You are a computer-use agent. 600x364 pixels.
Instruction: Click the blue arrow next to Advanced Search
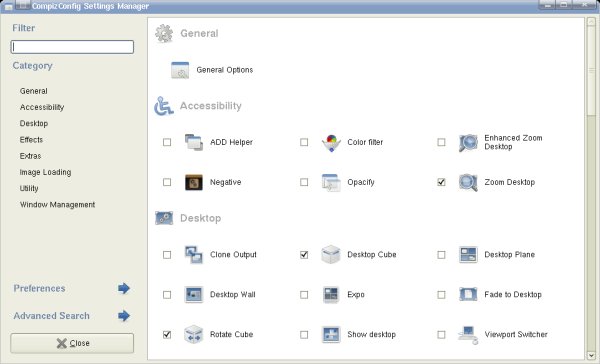tap(124, 316)
